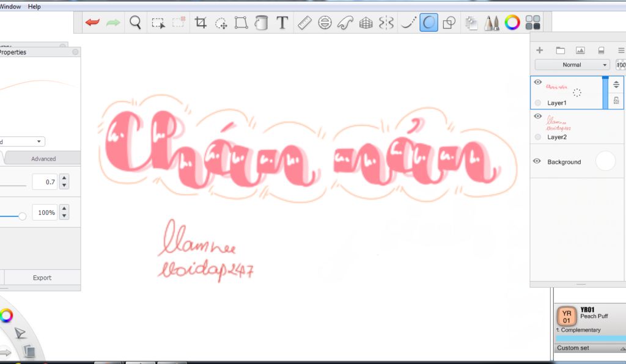Image resolution: width=626 pixels, height=364 pixels.
Task: Toggle the circle marker beside Layer1
Action: pos(538,103)
